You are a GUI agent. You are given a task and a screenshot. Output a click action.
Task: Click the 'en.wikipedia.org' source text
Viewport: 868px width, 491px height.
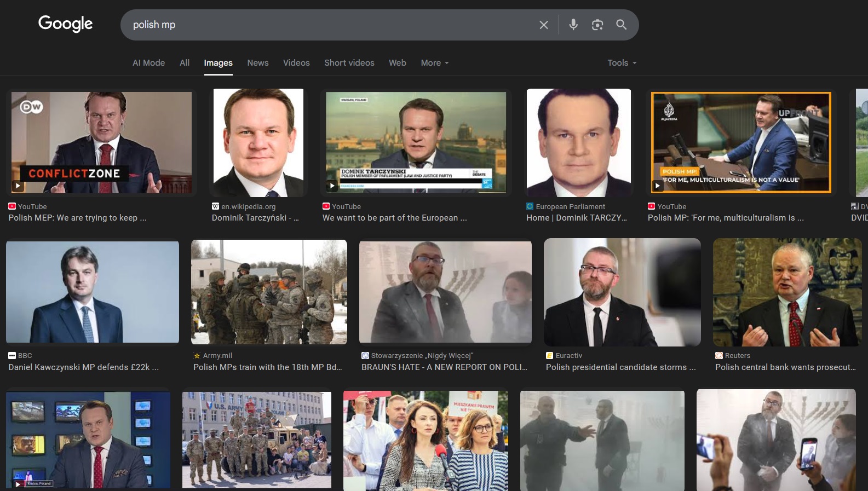[248, 206]
